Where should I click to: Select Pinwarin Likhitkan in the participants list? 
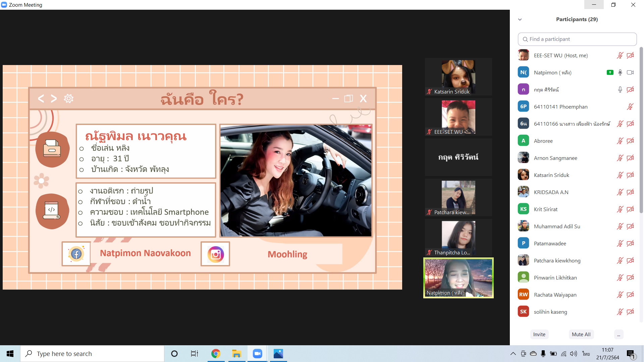[555, 278]
